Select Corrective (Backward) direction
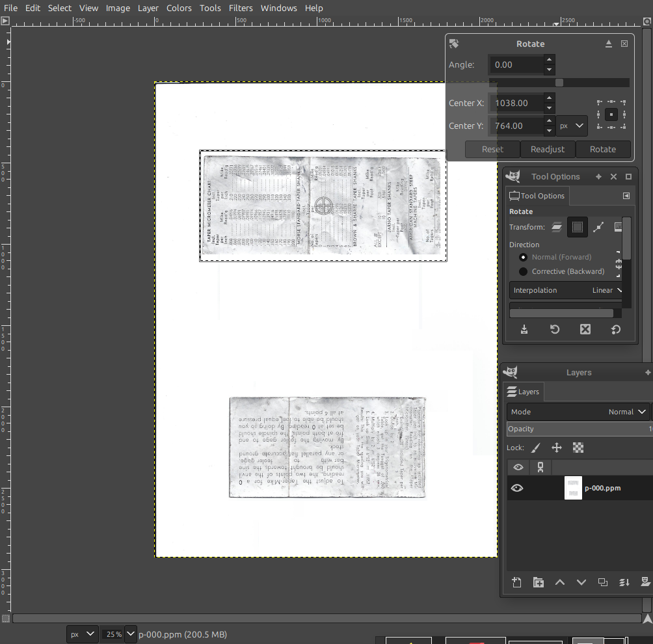The width and height of the screenshot is (653, 644). coord(524,271)
